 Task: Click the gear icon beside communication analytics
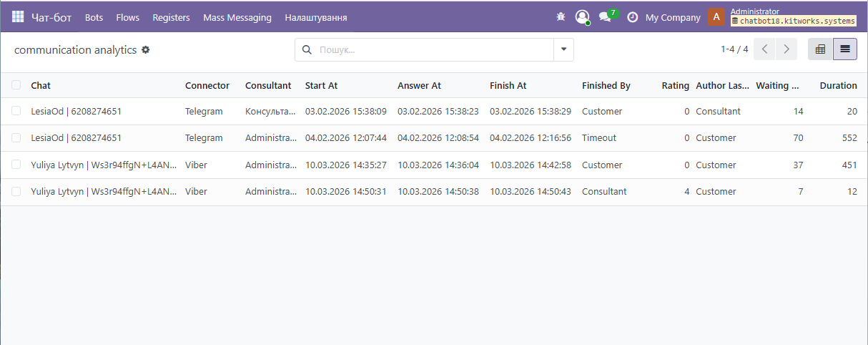(146, 50)
